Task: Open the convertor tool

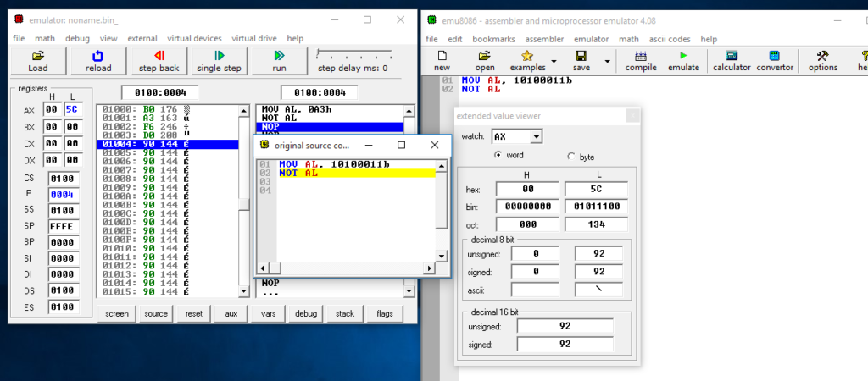Action: tap(775, 61)
